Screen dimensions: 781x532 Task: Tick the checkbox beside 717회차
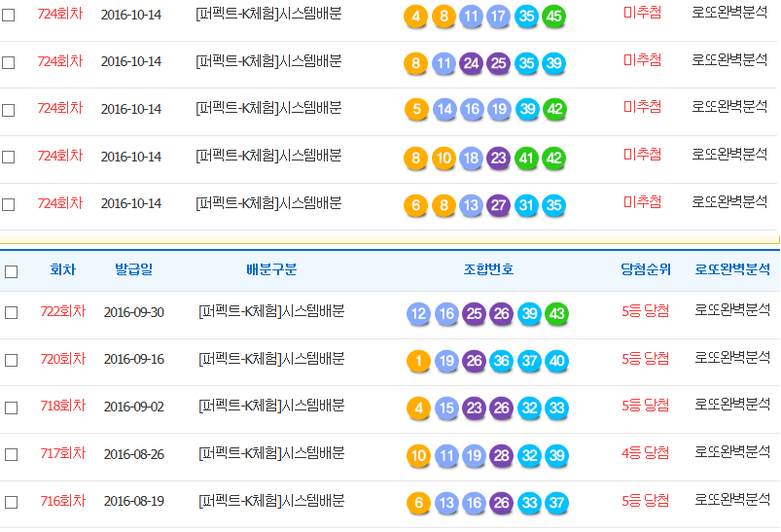(x=12, y=455)
